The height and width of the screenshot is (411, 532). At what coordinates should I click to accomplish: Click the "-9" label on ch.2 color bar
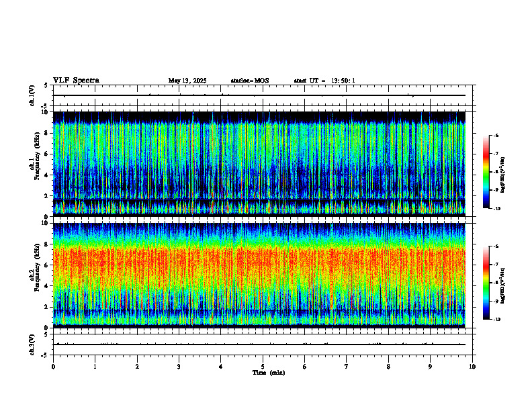[496, 301]
